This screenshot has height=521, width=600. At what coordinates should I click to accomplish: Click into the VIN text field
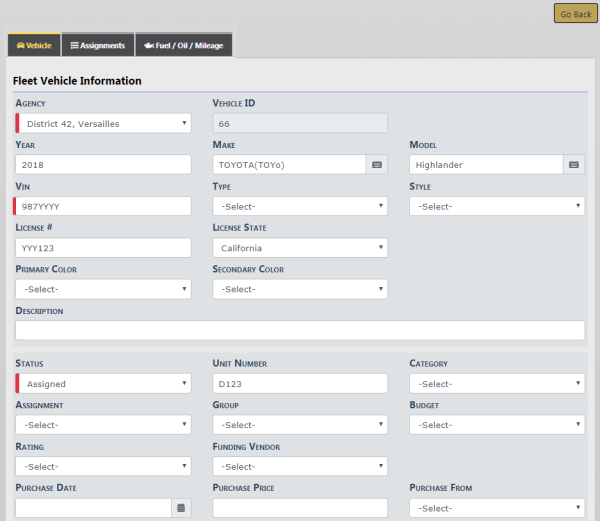click(x=104, y=206)
